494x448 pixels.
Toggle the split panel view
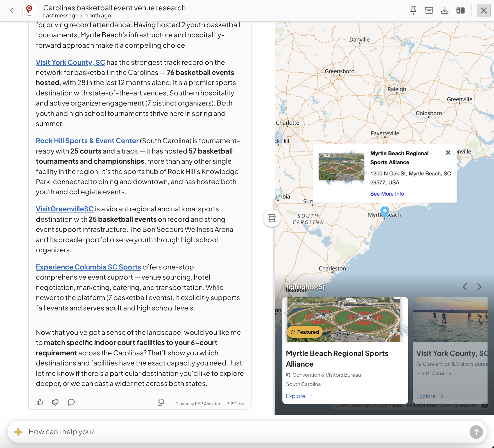[x=461, y=11]
